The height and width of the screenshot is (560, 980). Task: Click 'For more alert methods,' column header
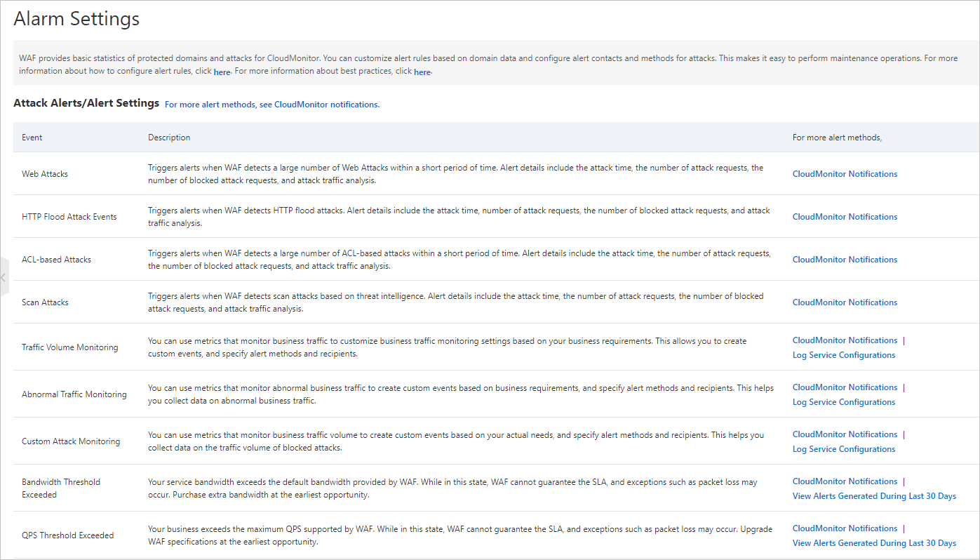(x=837, y=138)
